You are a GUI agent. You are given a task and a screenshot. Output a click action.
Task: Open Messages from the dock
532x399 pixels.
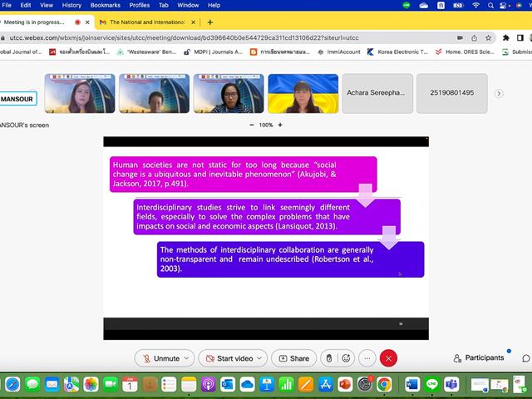(32, 384)
